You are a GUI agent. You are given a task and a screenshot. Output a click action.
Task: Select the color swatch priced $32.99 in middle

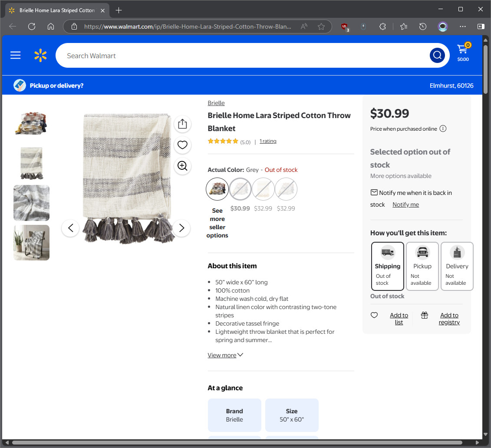point(263,189)
